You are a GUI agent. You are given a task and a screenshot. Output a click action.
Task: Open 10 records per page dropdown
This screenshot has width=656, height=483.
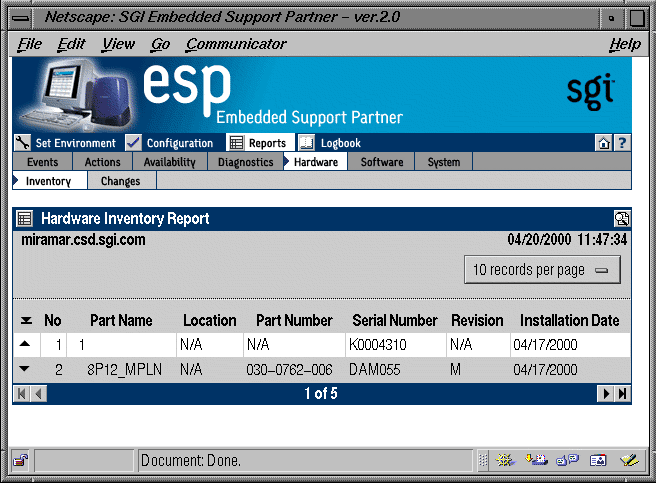pyautogui.click(x=542, y=270)
